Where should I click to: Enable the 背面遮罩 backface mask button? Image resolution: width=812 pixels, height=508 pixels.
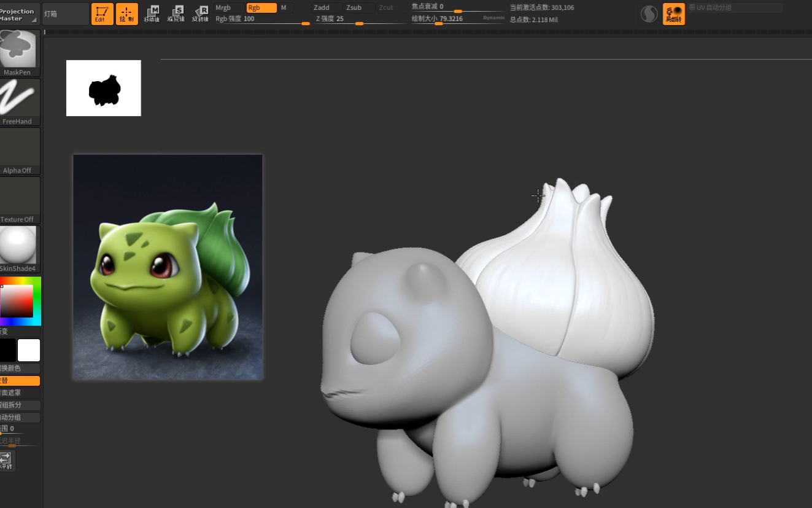pyautogui.click(x=20, y=393)
